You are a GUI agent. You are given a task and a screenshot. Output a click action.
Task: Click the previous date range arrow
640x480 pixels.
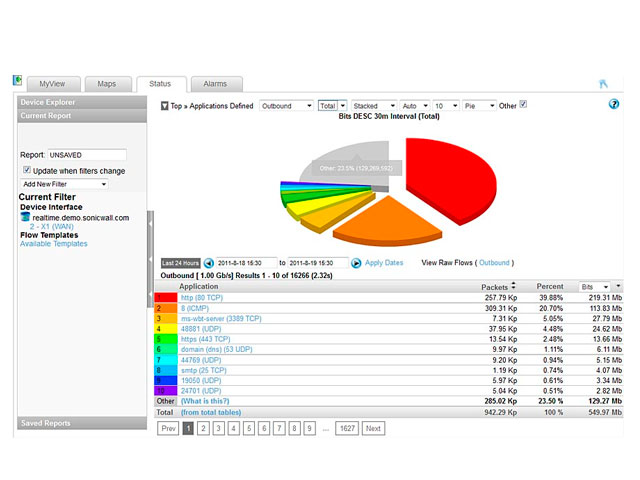click(208, 263)
